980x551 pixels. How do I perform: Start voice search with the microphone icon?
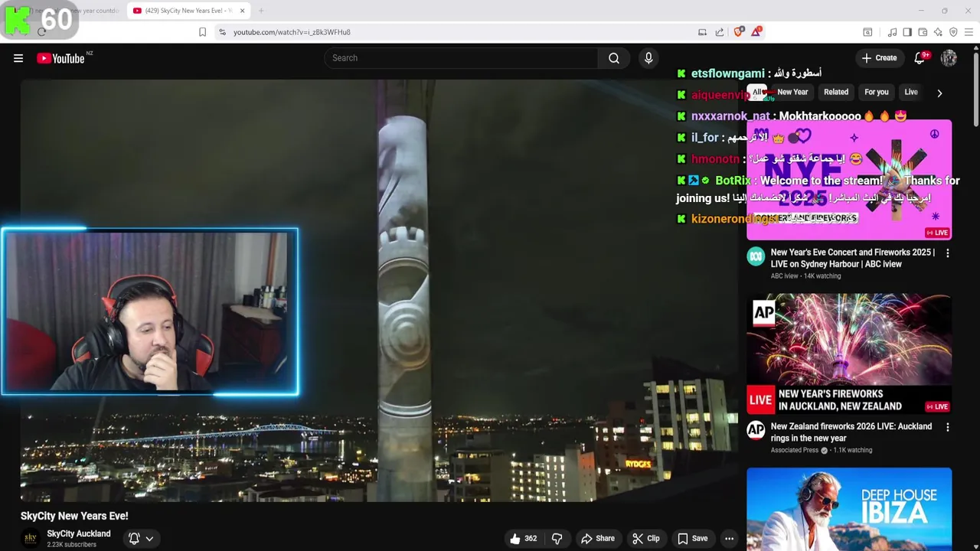[648, 58]
